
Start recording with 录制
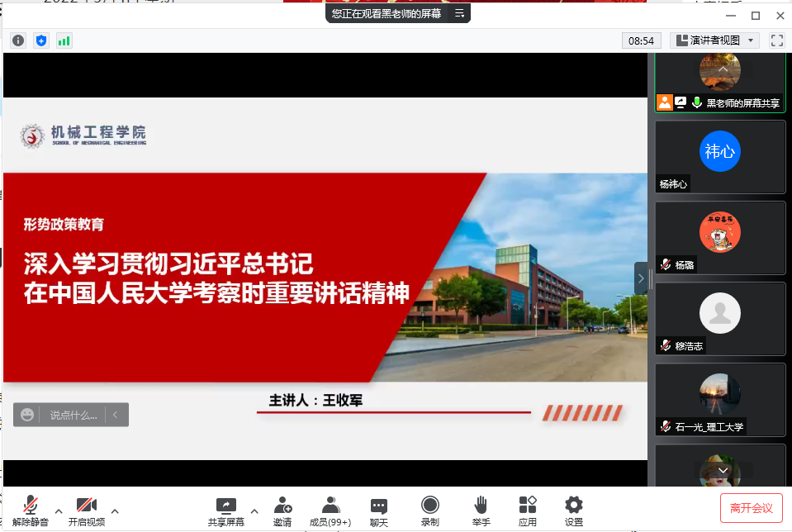(430, 511)
